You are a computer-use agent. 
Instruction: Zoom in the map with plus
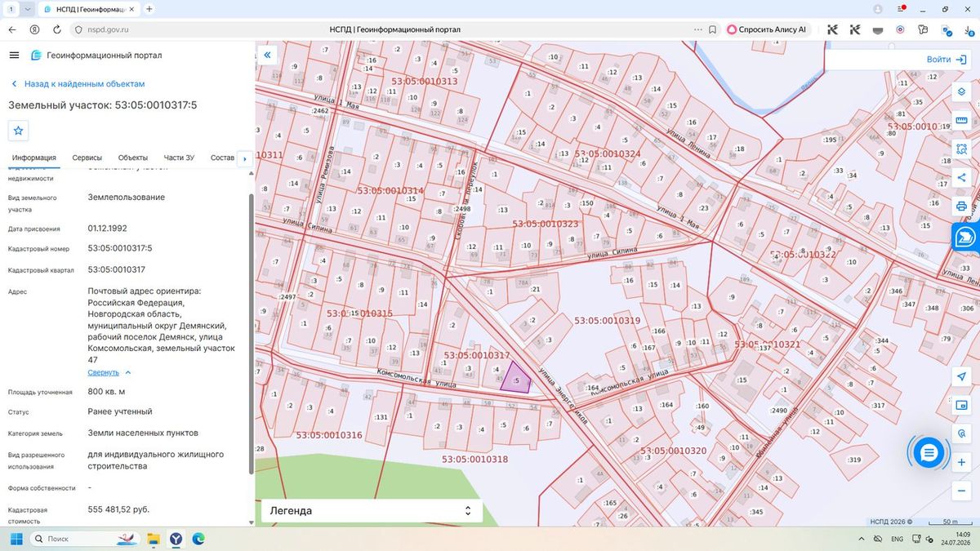pyautogui.click(x=962, y=462)
